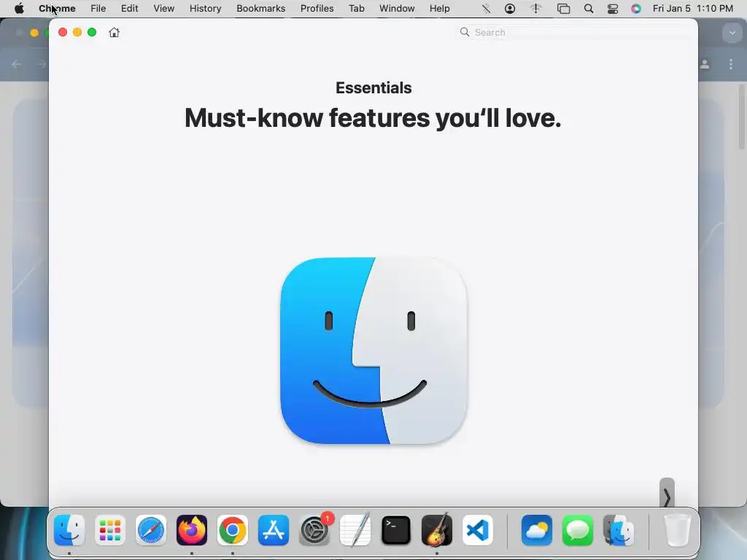The width and height of the screenshot is (747, 560).
Task: Click the user account icon in menu bar
Action: click(x=510, y=9)
